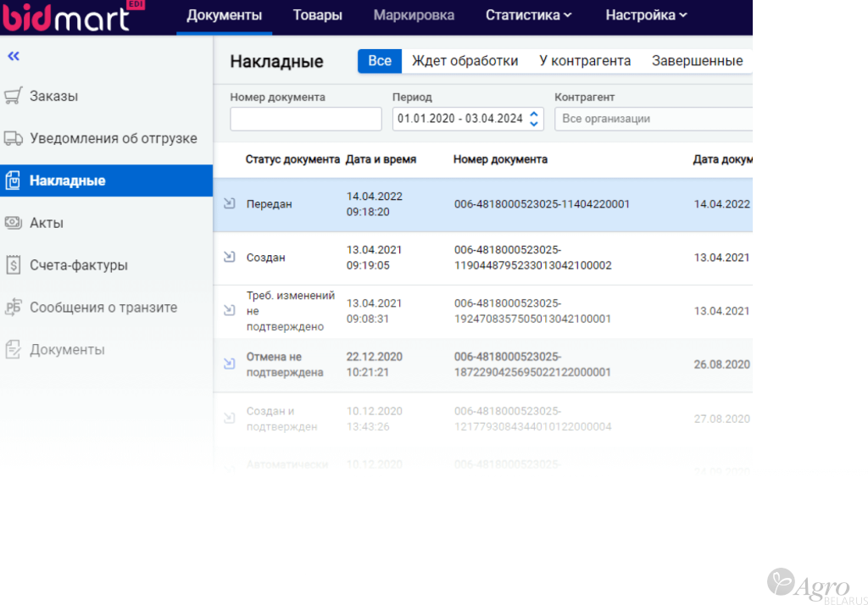Open Уведомления об отгрузке in the sidebar
Image resolution: width=868 pixels, height=605 pixels.
[113, 138]
